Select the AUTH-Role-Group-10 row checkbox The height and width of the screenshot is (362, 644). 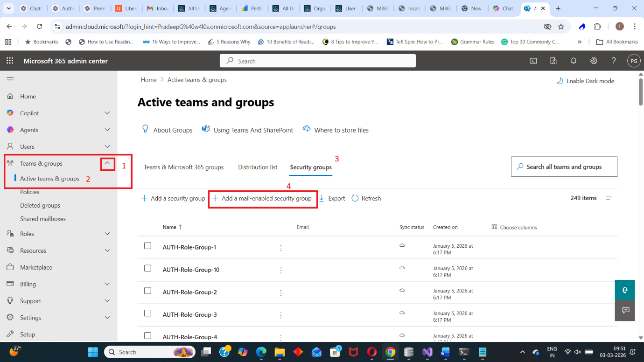148,268
